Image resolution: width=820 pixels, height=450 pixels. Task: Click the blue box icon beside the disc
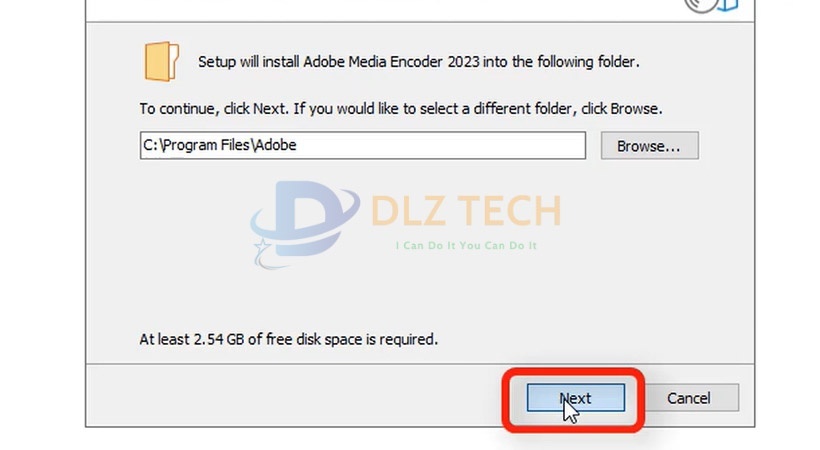coord(727,5)
